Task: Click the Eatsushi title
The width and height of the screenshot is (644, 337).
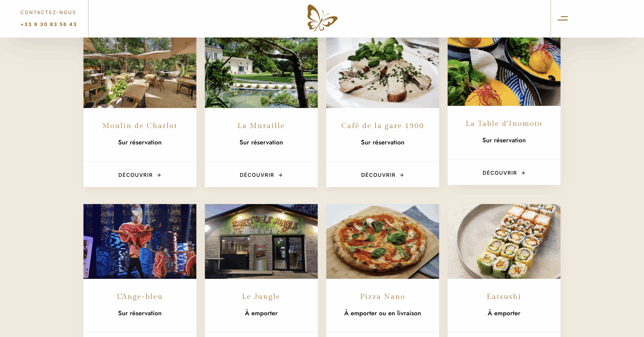Action: tap(504, 296)
